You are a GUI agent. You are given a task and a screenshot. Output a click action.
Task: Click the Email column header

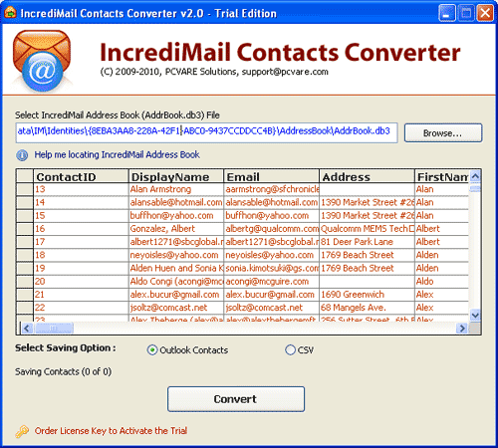pyautogui.click(x=271, y=176)
